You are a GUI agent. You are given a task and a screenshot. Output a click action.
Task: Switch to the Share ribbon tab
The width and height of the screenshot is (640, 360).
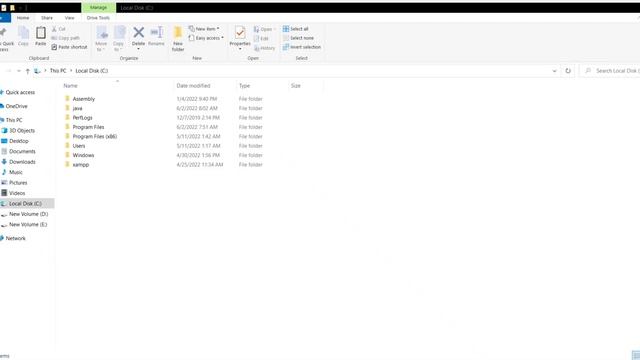tap(47, 18)
